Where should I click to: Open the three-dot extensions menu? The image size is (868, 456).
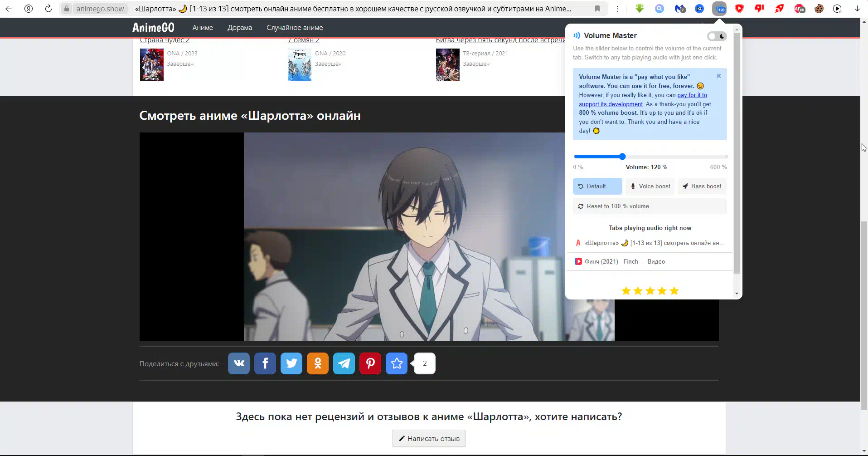click(x=617, y=9)
